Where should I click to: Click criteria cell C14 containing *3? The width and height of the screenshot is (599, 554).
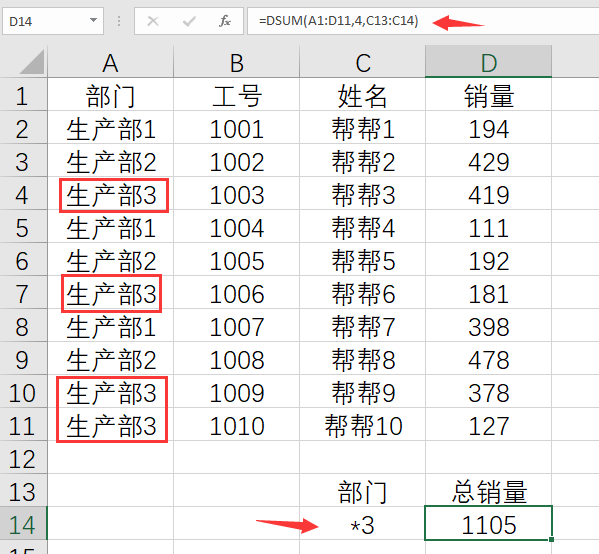(x=363, y=523)
